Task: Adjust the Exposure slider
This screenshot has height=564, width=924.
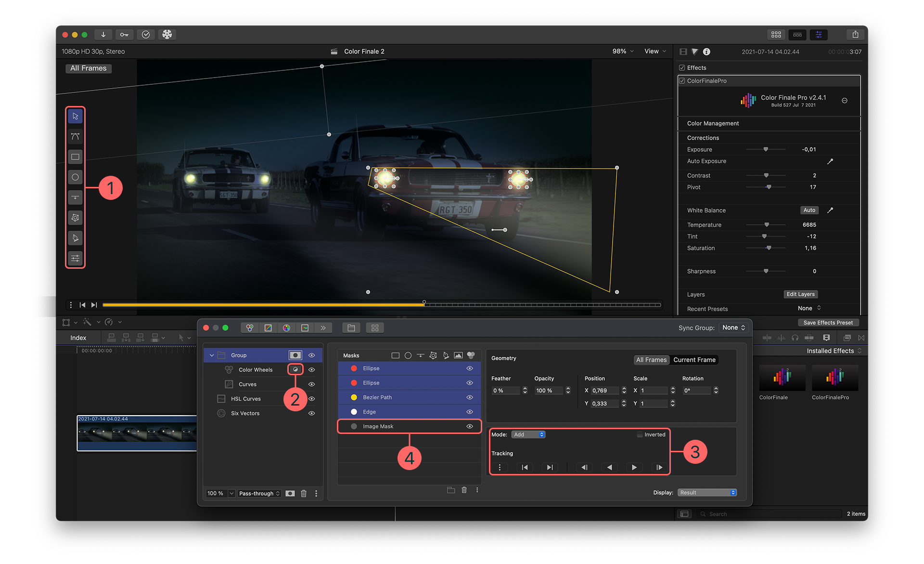Action: point(766,149)
